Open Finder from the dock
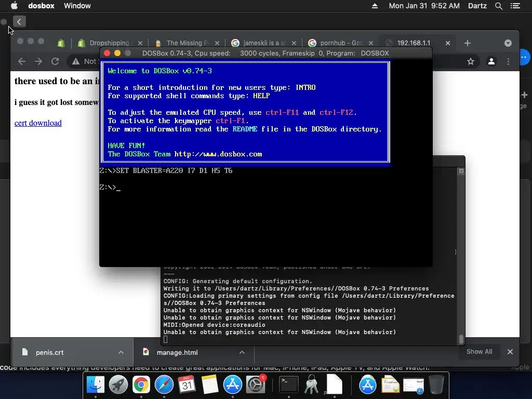The height and width of the screenshot is (399, 532). [96, 385]
